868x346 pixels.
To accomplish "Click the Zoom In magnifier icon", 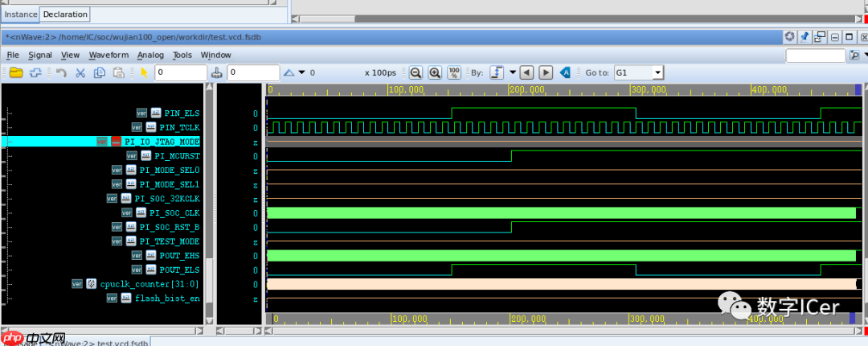I will tap(435, 72).
